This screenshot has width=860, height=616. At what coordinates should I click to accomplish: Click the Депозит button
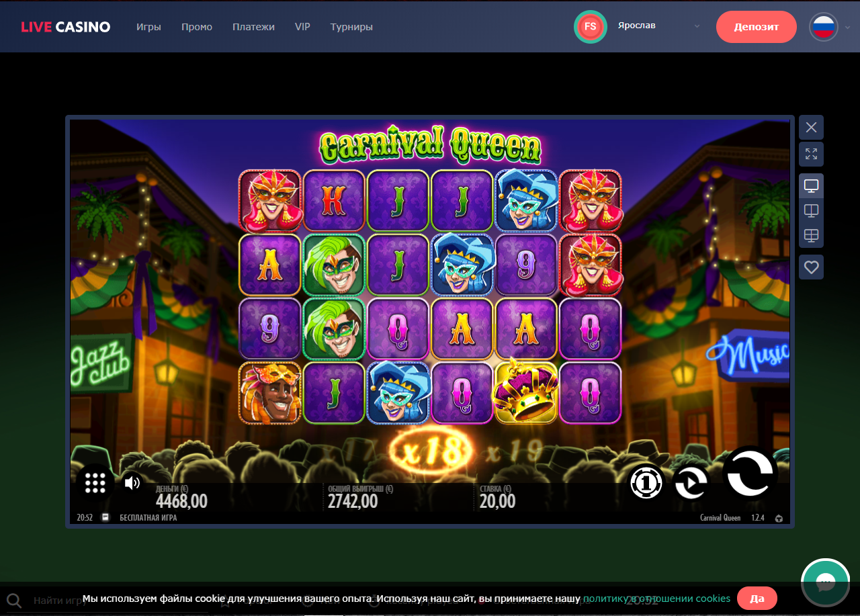point(757,27)
